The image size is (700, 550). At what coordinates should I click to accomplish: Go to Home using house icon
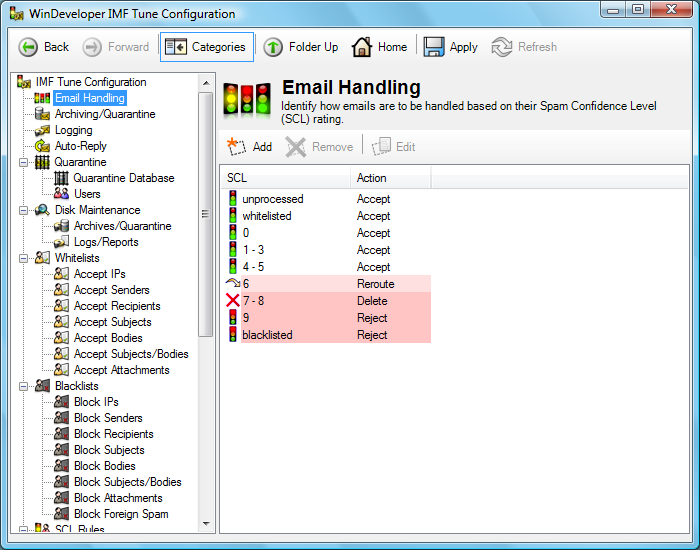click(362, 47)
